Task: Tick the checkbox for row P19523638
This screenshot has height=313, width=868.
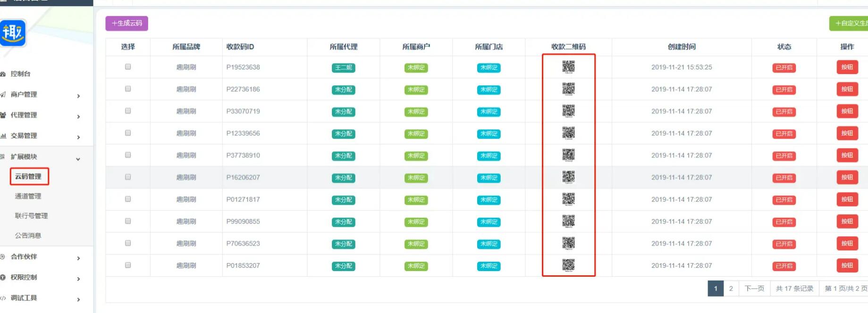Action: coord(128,67)
